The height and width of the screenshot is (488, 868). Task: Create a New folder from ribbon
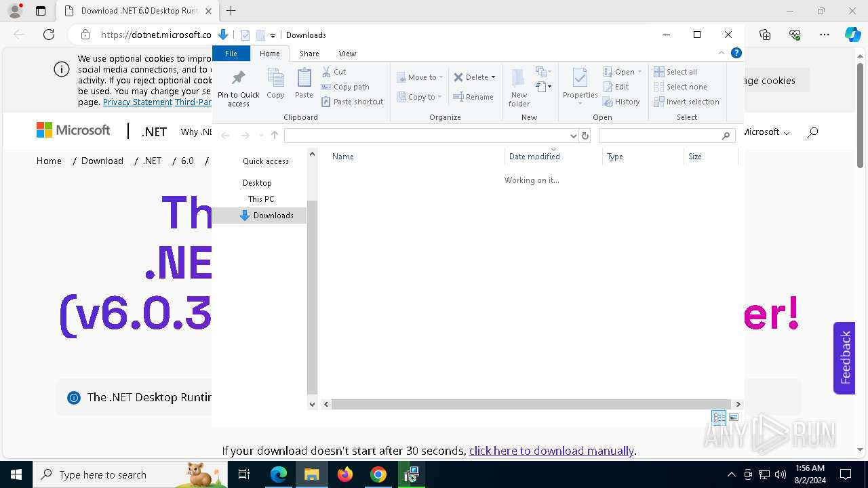coord(519,87)
